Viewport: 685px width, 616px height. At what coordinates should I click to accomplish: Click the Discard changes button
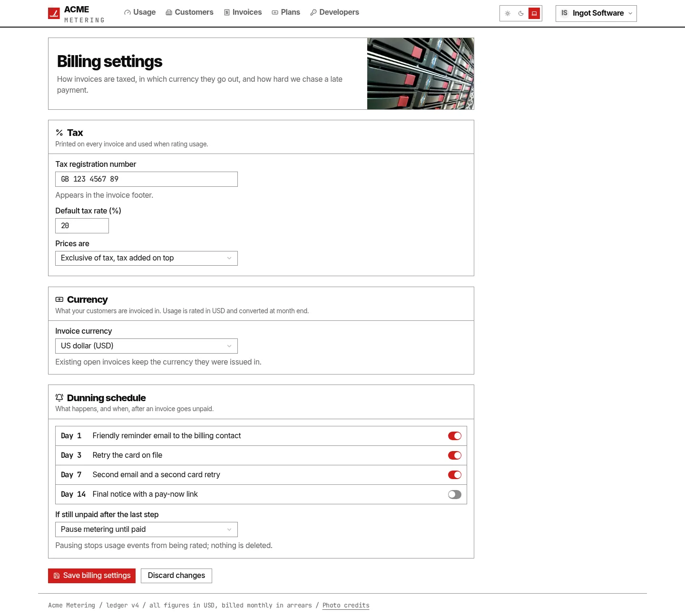176,576
